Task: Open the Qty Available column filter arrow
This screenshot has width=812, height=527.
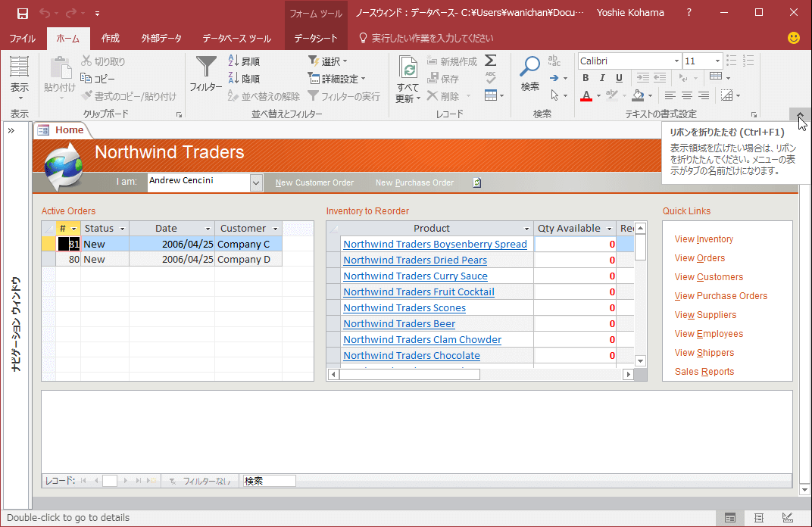Action: point(610,229)
